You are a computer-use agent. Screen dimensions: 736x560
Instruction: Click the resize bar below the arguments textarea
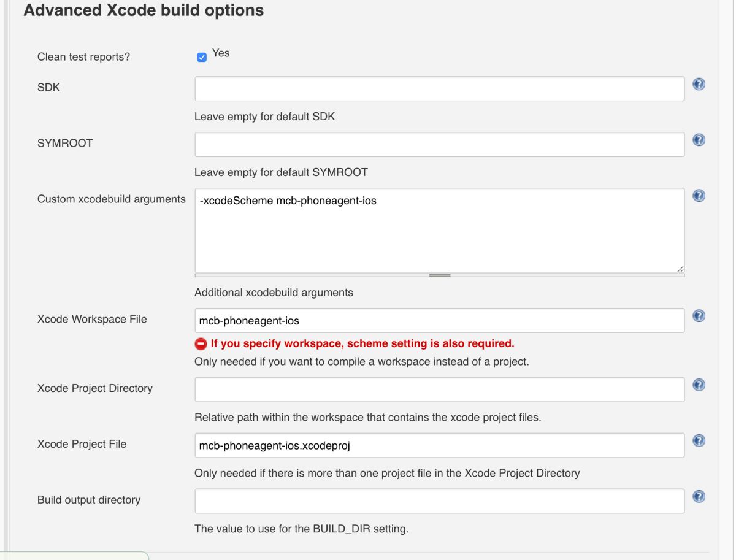click(x=439, y=275)
